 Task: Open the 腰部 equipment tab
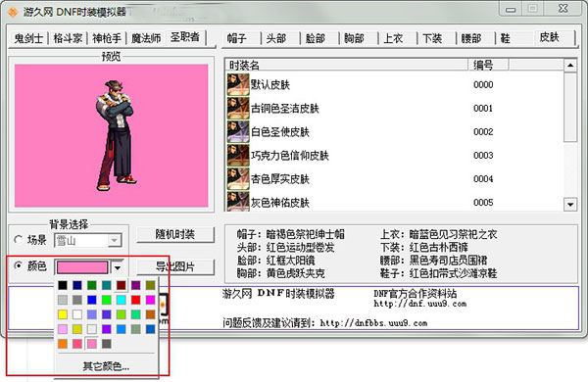pyautogui.click(x=476, y=38)
